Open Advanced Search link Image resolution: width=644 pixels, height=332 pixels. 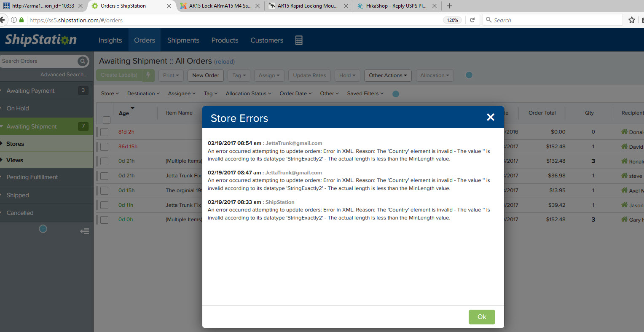(64, 75)
